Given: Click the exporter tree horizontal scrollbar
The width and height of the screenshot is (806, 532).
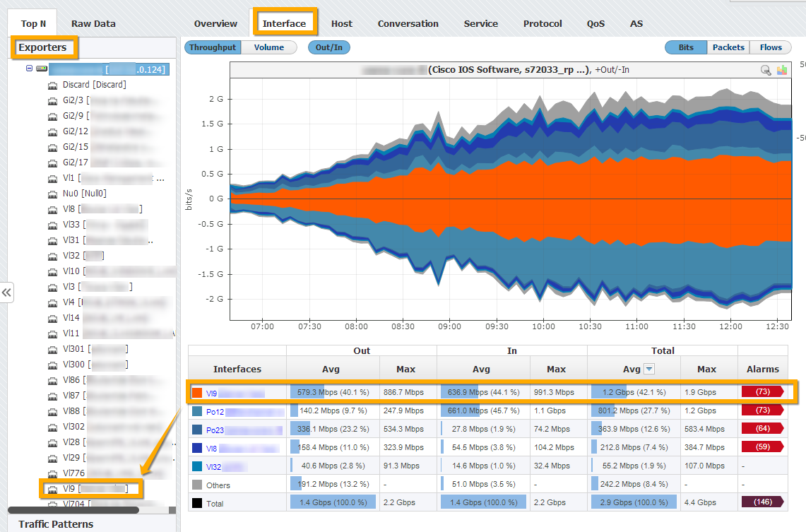Looking at the screenshot, I should click(x=73, y=510).
